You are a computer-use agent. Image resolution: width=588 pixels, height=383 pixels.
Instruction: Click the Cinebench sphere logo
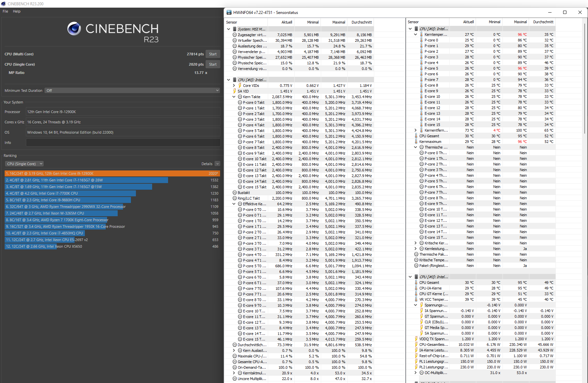pos(74,29)
